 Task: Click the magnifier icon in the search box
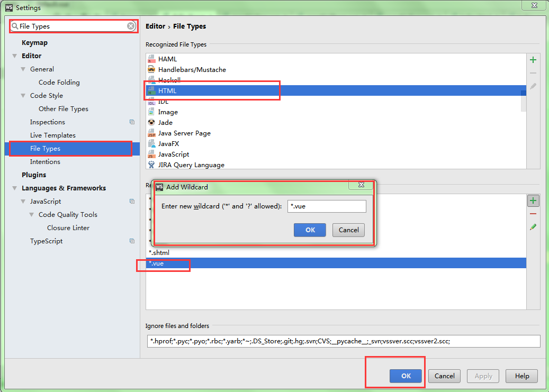click(15, 26)
